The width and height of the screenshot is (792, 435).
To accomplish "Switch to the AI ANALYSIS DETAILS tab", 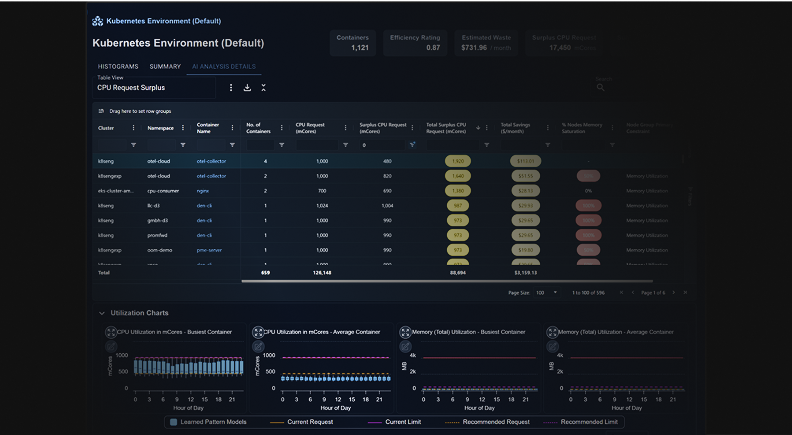I will (224, 67).
